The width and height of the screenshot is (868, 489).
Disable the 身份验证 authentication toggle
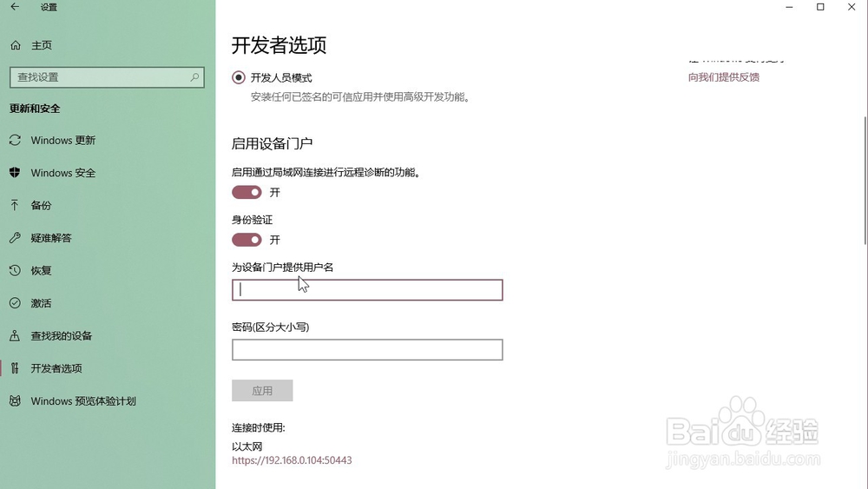pos(247,240)
